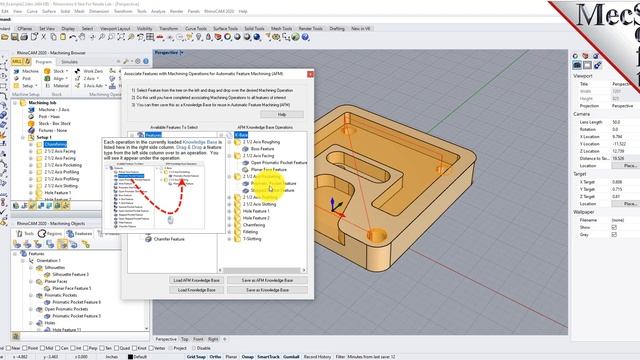640x360 pixels.
Task: Toggle the Near osnap checkbox
Action: pyautogui.click(x=9, y=348)
